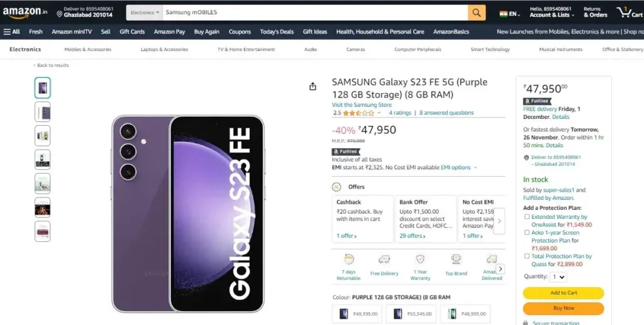644x325 pixels.
Task: Click the Add to Cart button
Action: 563,293
